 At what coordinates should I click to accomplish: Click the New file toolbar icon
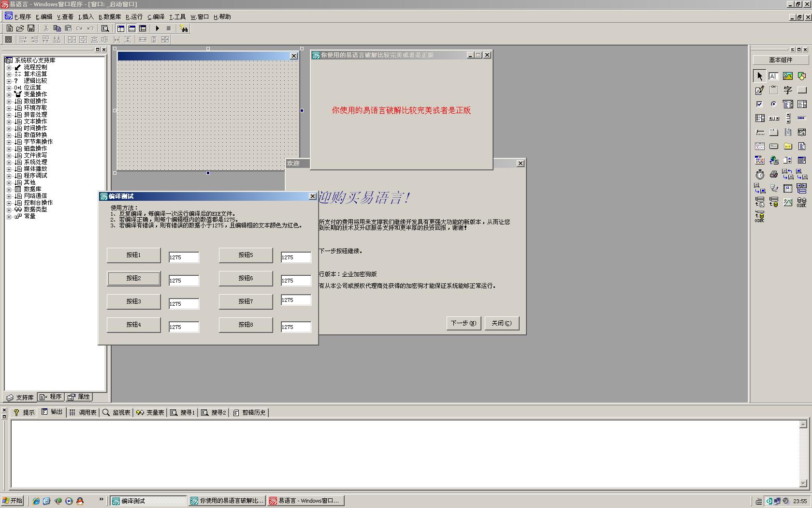pos(9,29)
